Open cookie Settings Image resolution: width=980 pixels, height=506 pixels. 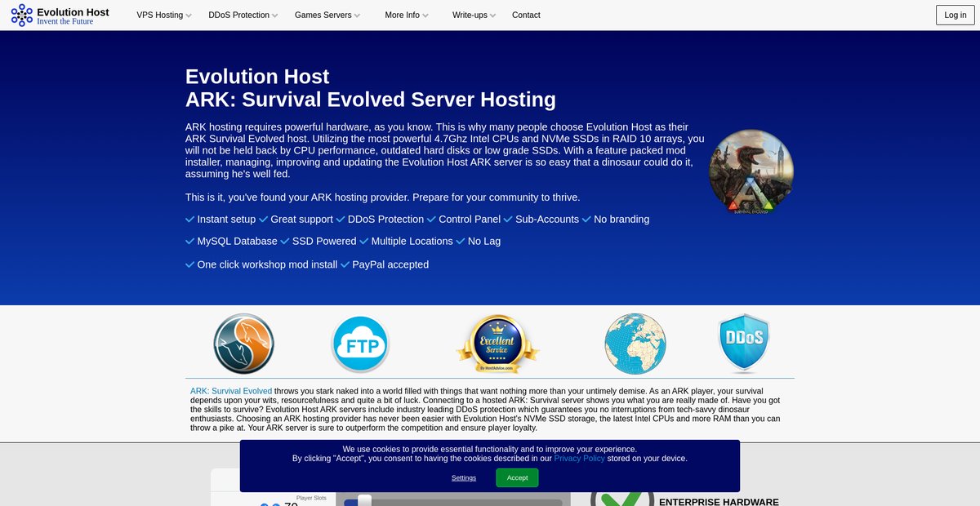coord(464,477)
